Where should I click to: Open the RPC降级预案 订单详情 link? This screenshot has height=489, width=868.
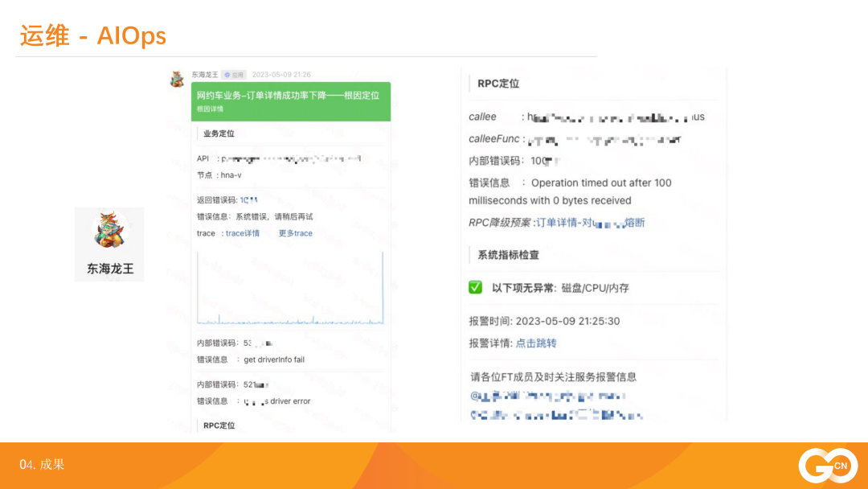(x=590, y=223)
